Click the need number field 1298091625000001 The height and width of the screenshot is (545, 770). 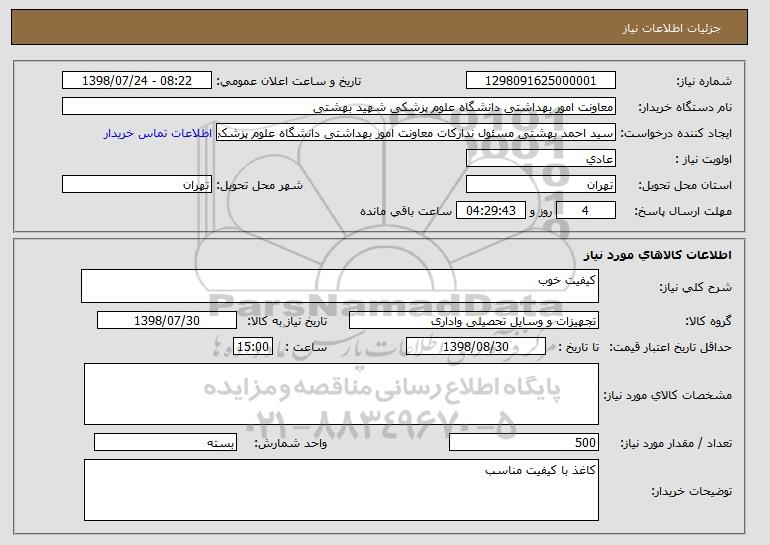point(541,81)
